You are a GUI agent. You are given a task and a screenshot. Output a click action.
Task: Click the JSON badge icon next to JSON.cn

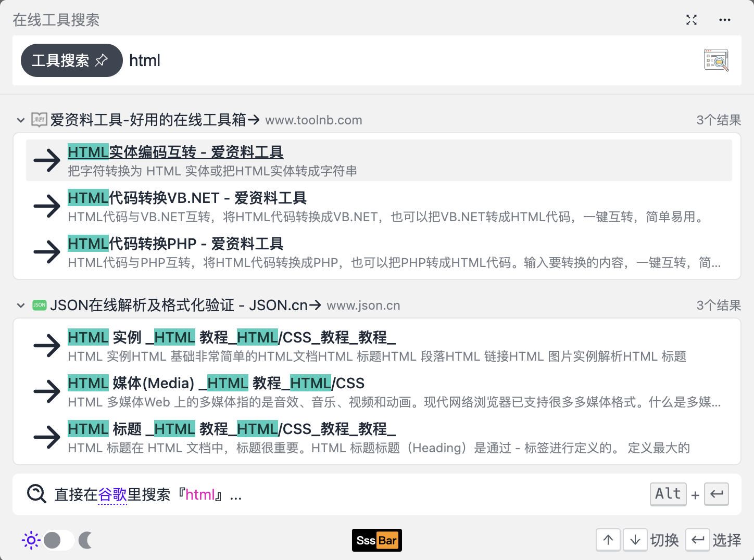click(39, 305)
